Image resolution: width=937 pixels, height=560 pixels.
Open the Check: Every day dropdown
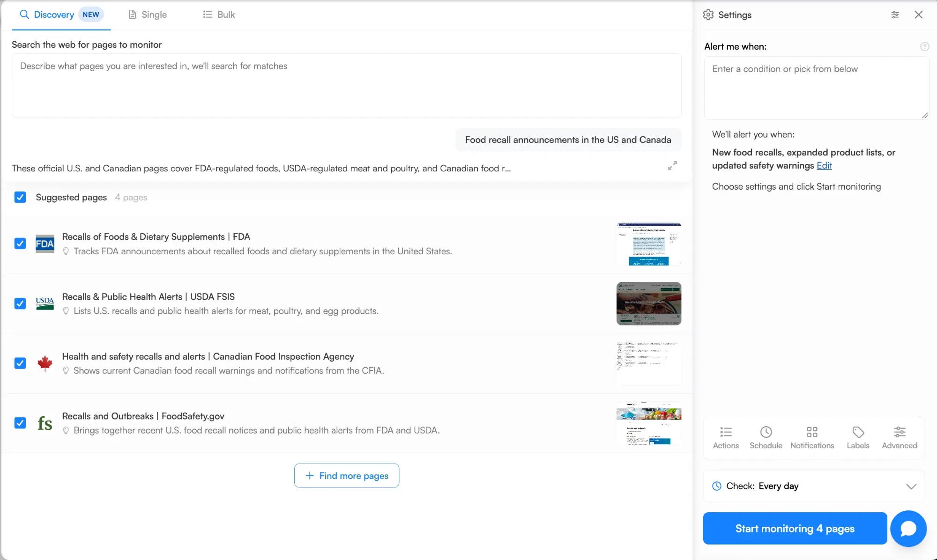814,486
